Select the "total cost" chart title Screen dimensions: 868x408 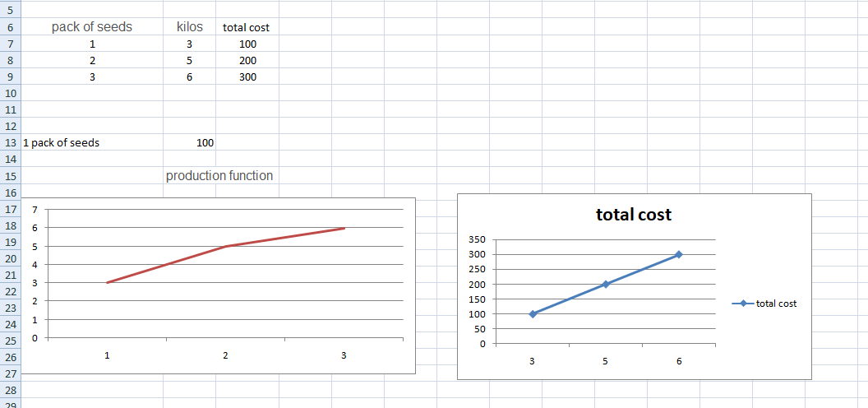634,215
